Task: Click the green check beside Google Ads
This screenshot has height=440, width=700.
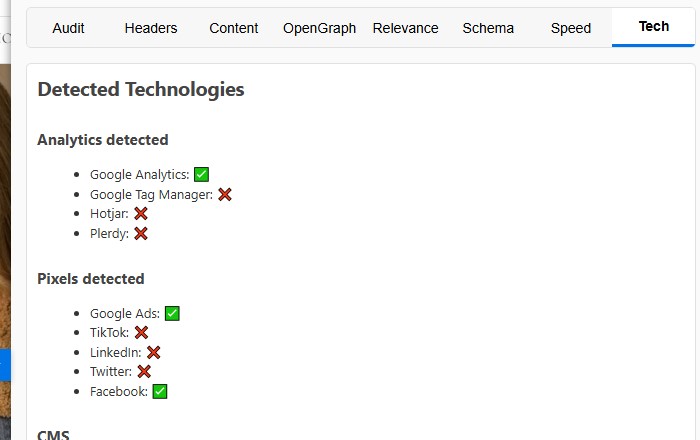Action: pos(172,313)
